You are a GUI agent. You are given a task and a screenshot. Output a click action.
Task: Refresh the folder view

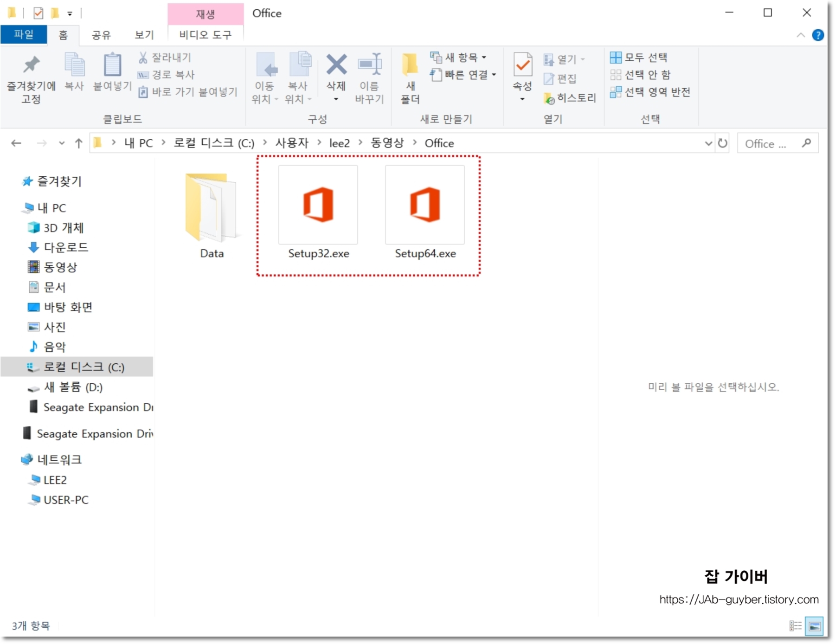[x=723, y=143]
